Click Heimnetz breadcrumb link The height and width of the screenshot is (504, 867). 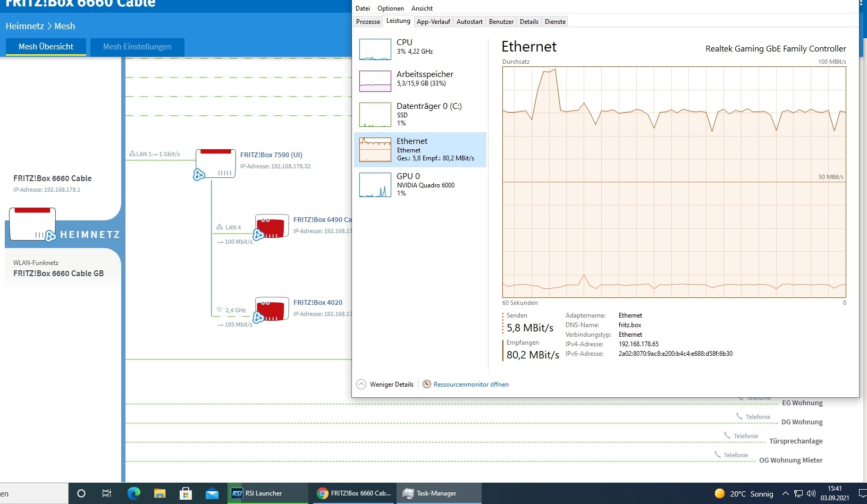coord(24,26)
